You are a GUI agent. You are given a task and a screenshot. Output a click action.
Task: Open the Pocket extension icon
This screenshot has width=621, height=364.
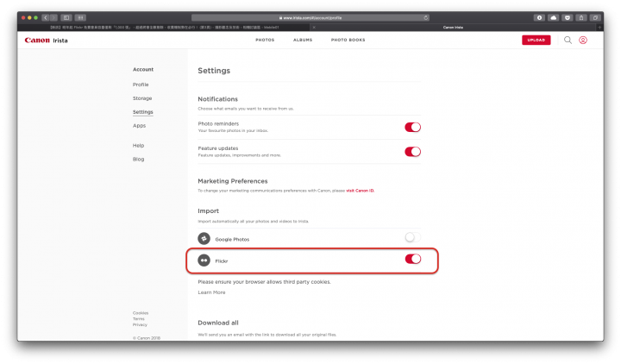[x=568, y=17]
